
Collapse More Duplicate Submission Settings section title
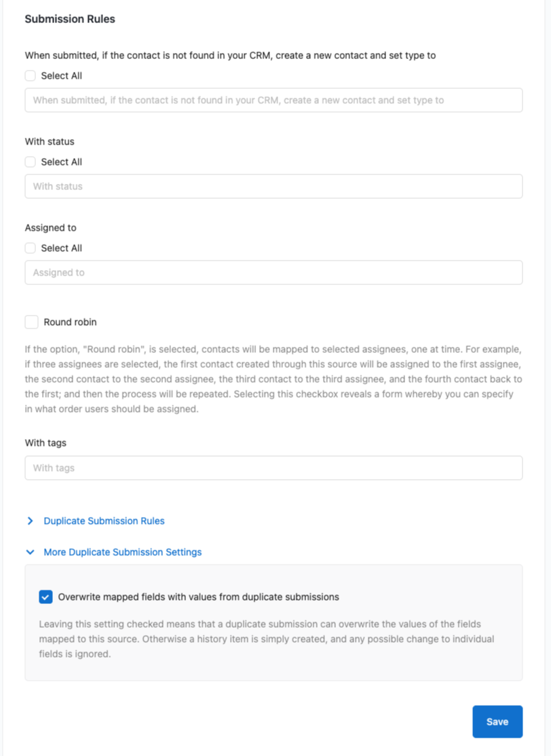[122, 552]
